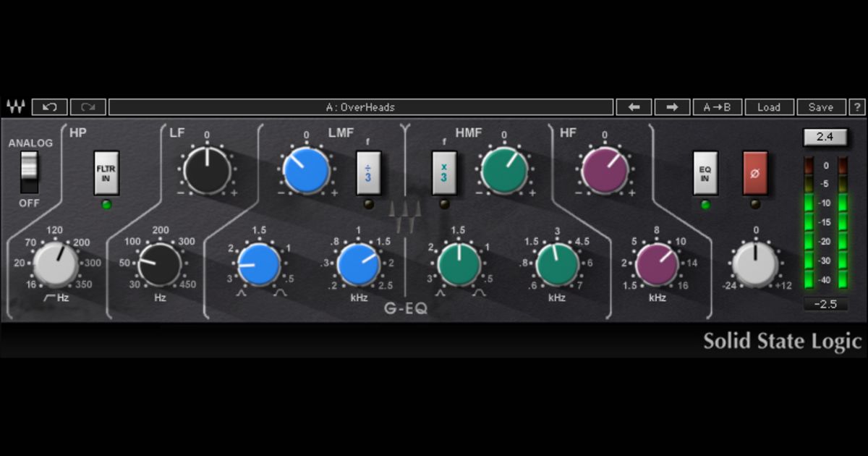Click the LMF gain blue knob
The width and height of the screenshot is (868, 456).
(307, 171)
